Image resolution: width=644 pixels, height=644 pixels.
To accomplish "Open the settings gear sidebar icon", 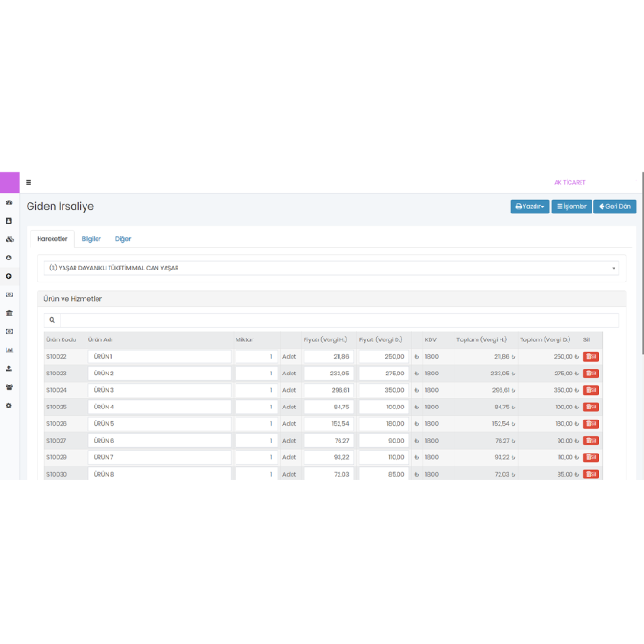I will click(9, 406).
